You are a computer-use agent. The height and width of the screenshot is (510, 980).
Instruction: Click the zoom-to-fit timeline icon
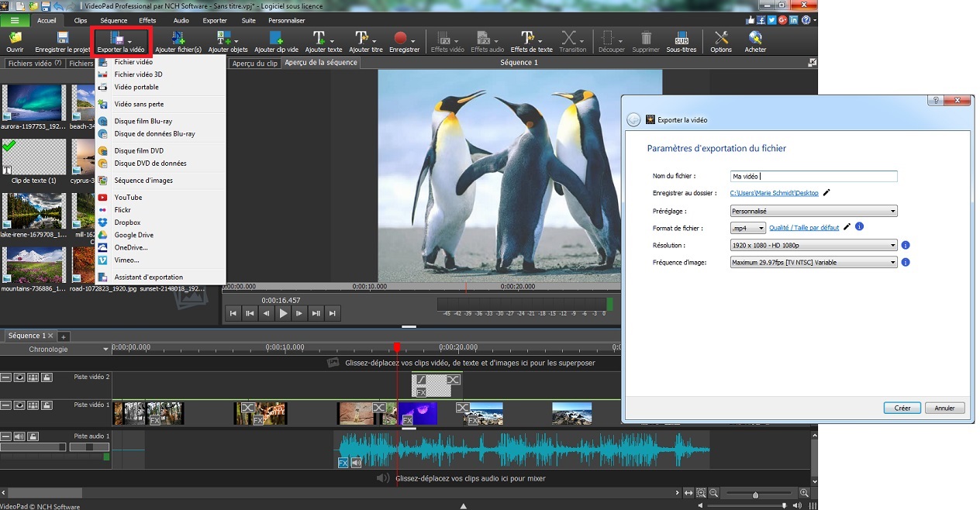(688, 493)
